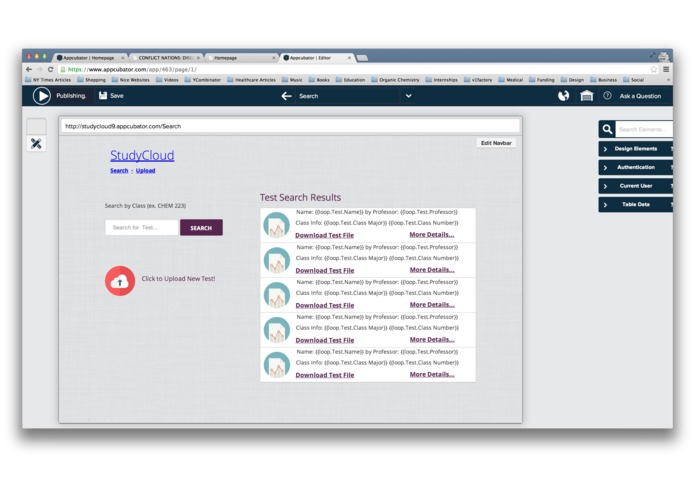Click the second result's document icon
This screenshot has width=695, height=494.
pos(277,260)
